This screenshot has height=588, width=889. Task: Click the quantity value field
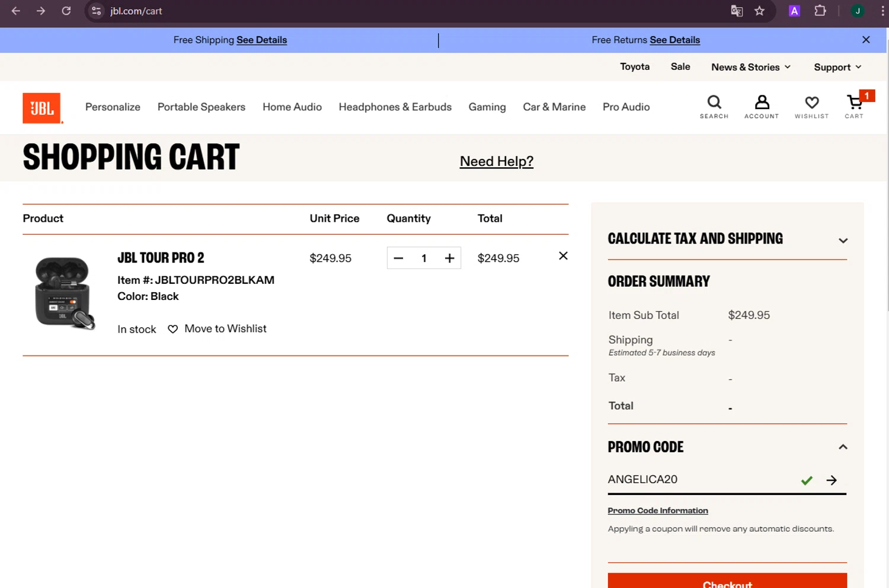[x=424, y=258]
